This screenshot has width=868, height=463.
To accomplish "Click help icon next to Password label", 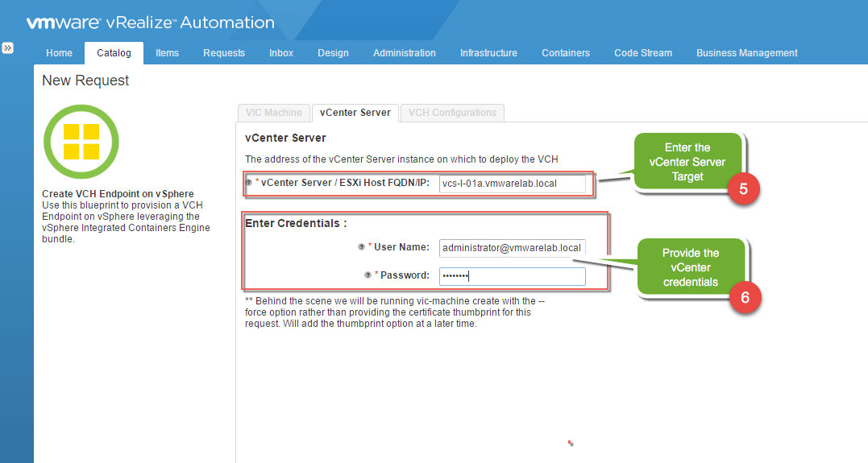I will point(368,275).
